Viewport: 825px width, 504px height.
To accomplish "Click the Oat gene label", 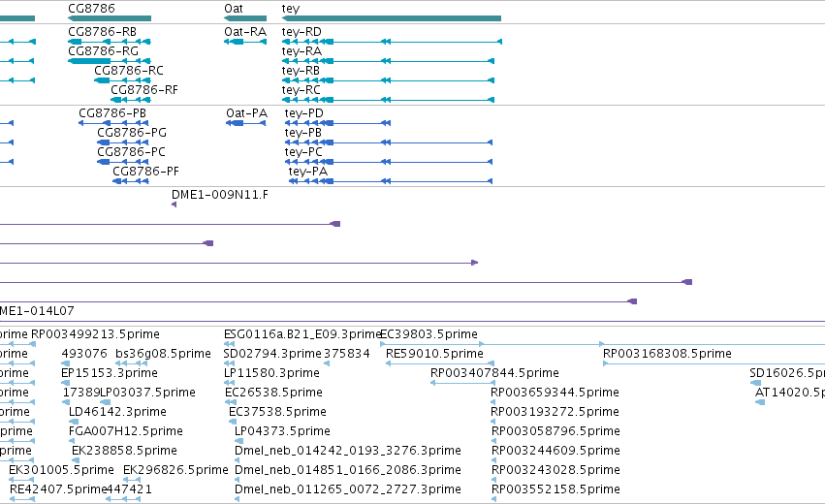I will (234, 9).
